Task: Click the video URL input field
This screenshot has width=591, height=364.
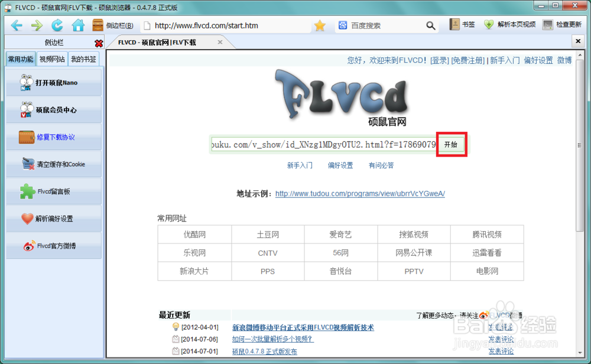Action: click(x=324, y=145)
